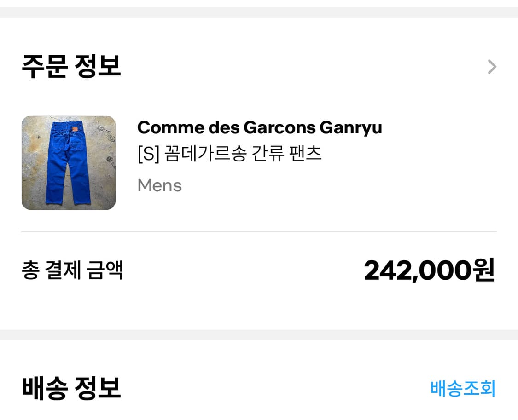
Task: Expand order info with the right chevron
Action: click(x=492, y=67)
